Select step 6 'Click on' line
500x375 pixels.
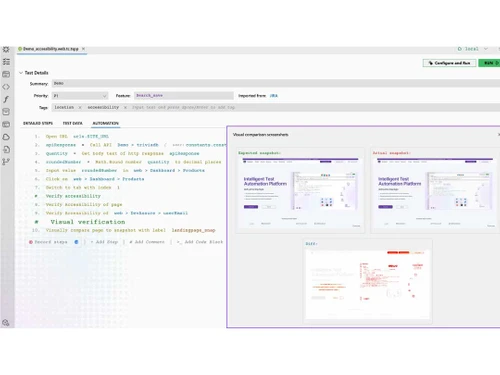tap(95, 179)
